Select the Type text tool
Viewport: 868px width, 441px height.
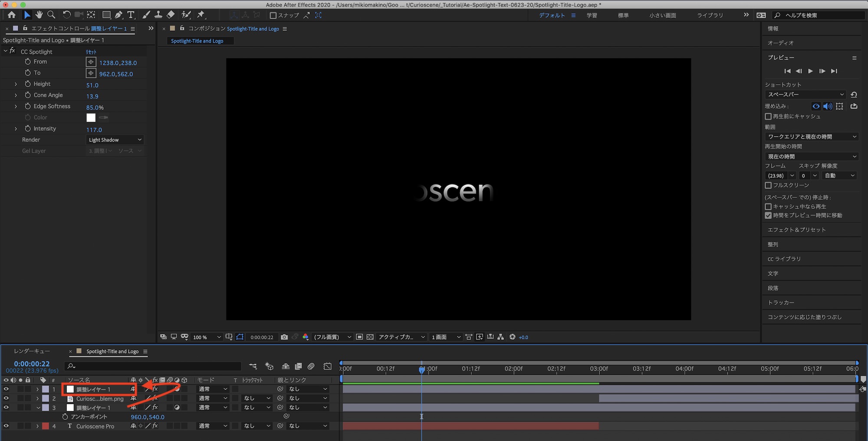[x=131, y=15]
